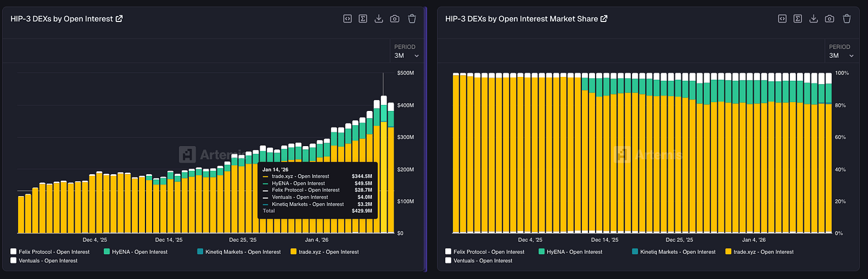Click the '60%' y-axis label
The height and width of the screenshot is (279, 868).
coord(841,137)
